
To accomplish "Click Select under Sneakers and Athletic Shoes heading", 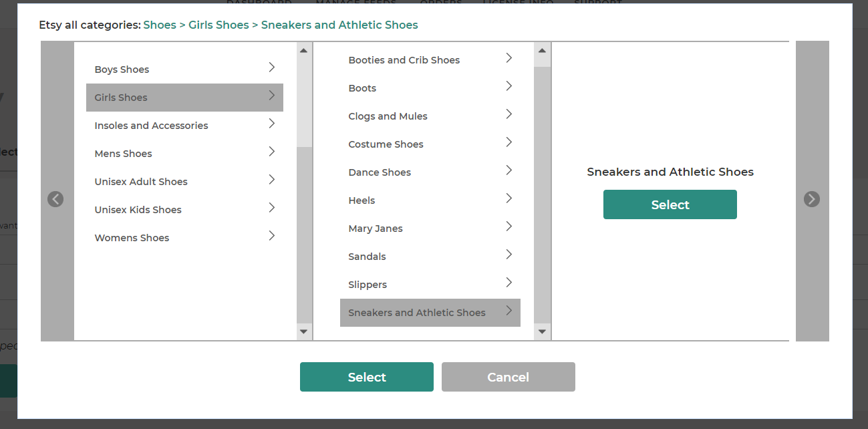I will (x=670, y=204).
